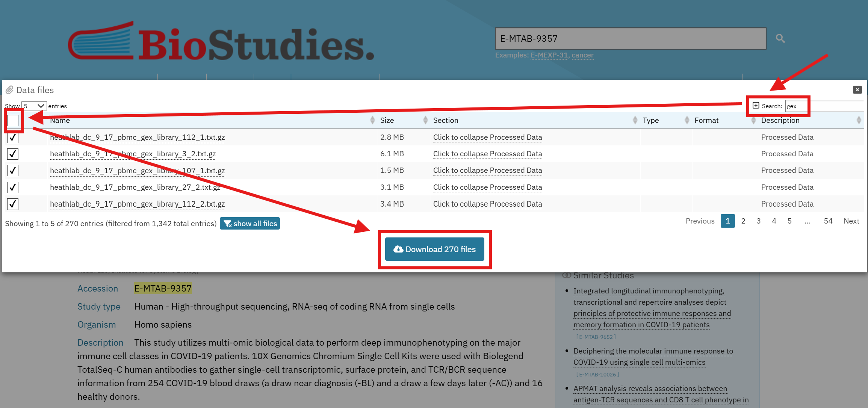Go to page 3 of file list
Screen dimensions: 868x408
(758, 221)
